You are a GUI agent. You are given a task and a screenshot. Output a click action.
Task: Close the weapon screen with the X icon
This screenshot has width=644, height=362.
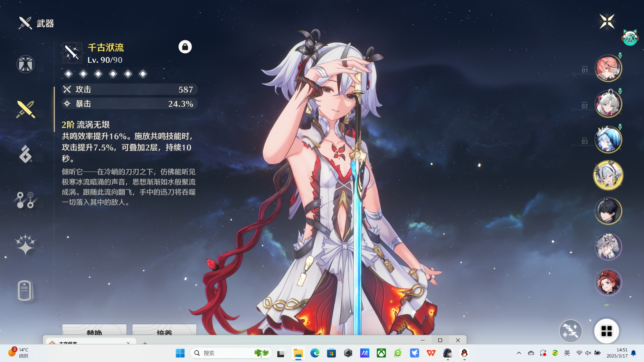(x=607, y=22)
